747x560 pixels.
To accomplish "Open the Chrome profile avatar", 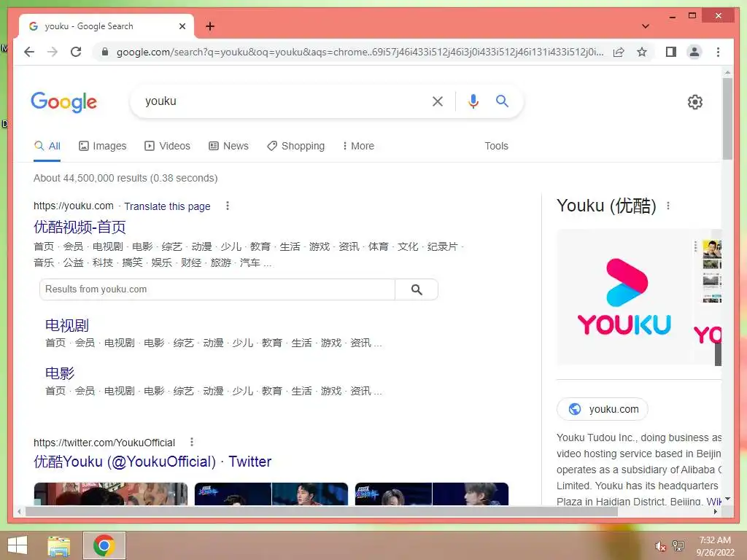I will (694, 52).
